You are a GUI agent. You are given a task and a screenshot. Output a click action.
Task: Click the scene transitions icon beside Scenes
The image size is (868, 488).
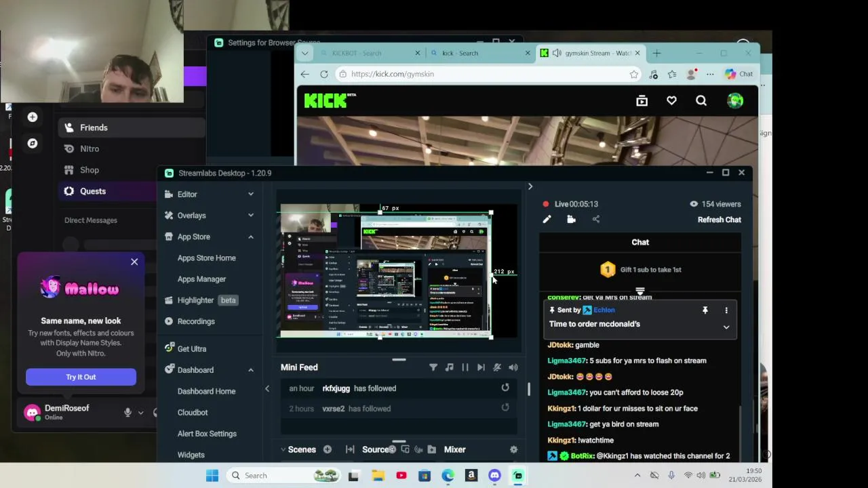[x=350, y=449]
